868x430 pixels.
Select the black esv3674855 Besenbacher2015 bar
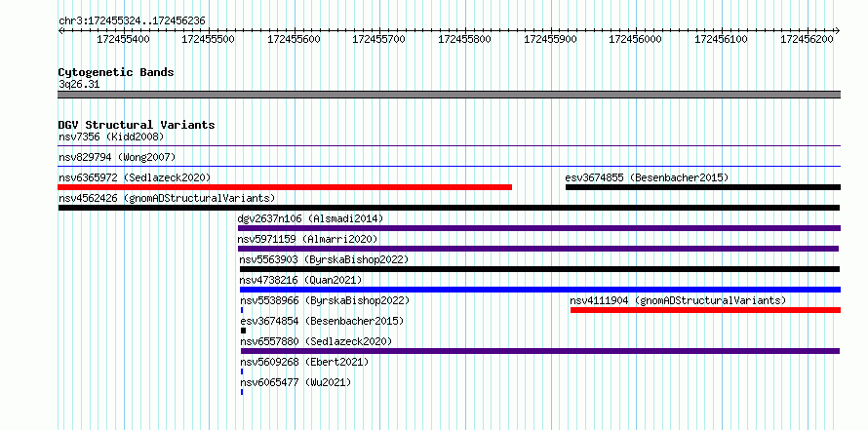tap(703, 187)
